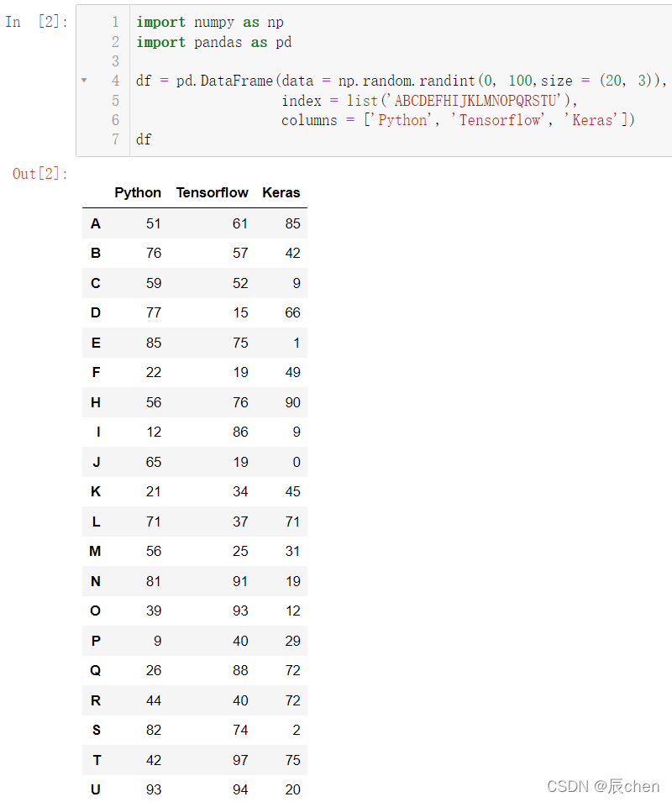This screenshot has height=802, width=672.
Task: Click Keras value 66 in row D
Action: pos(292,312)
